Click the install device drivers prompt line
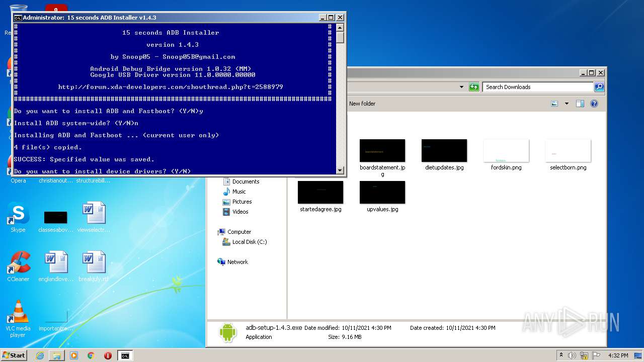The height and width of the screenshot is (362, 644). pos(102,171)
